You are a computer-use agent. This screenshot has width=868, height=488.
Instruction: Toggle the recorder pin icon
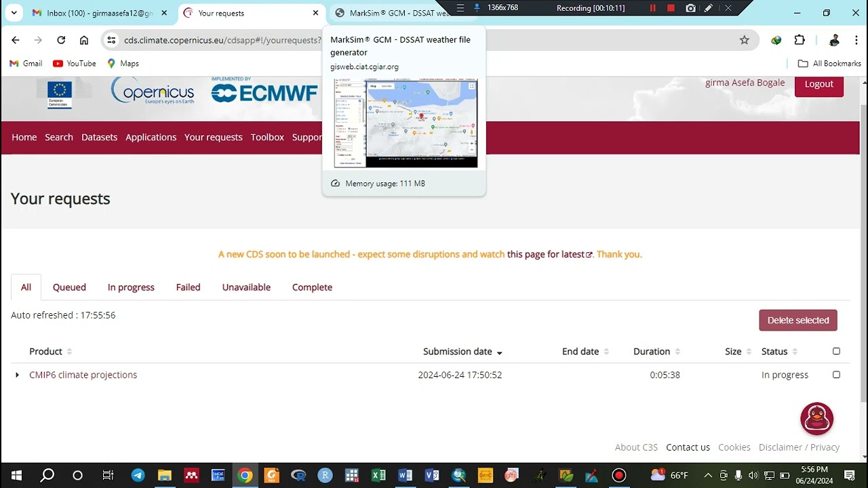tap(477, 8)
